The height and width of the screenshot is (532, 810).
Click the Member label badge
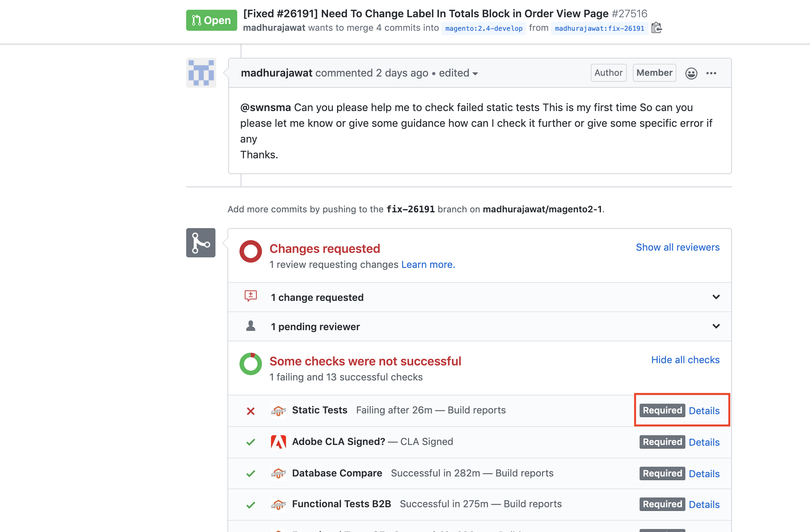tap(654, 73)
